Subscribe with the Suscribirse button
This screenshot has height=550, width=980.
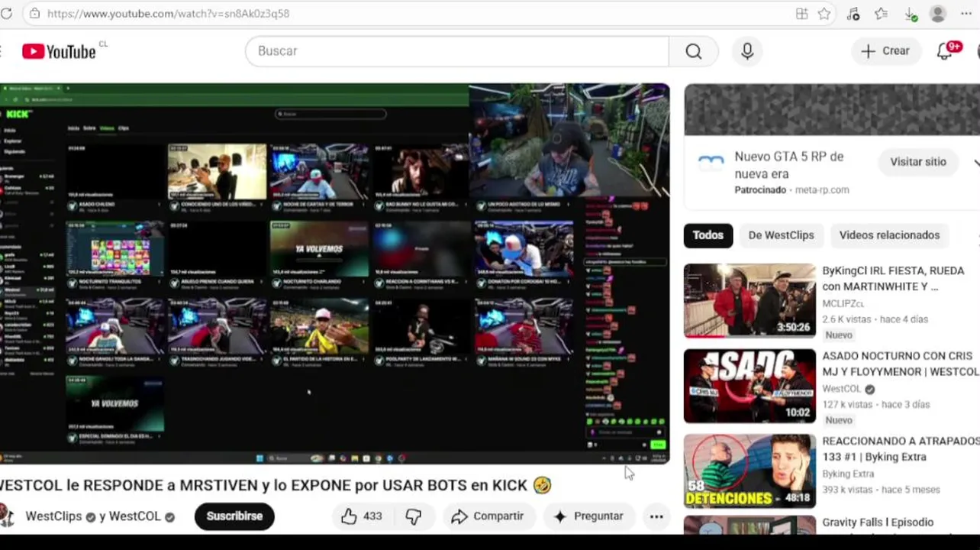(x=234, y=516)
